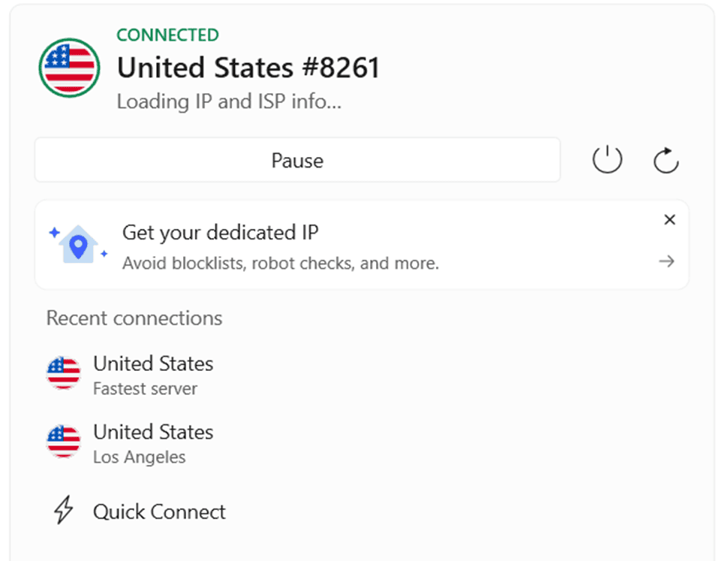Click the "Avoid blocklists, robot checks" description
728x561 pixels.
click(280, 264)
